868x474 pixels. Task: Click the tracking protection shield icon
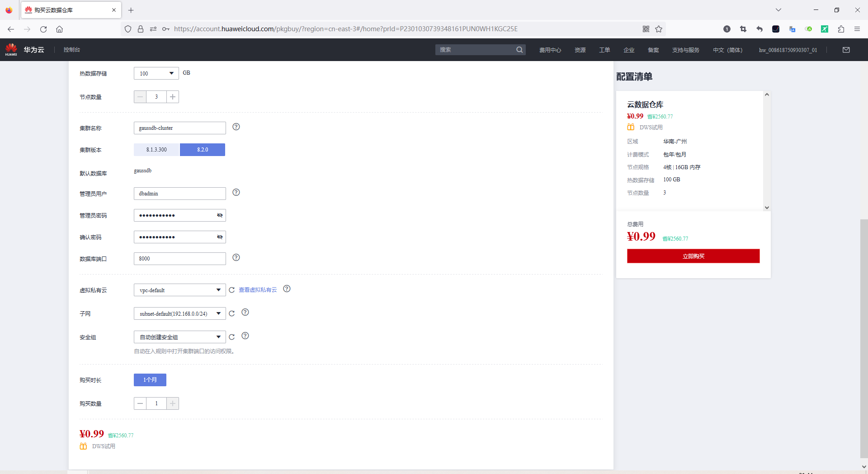click(128, 29)
